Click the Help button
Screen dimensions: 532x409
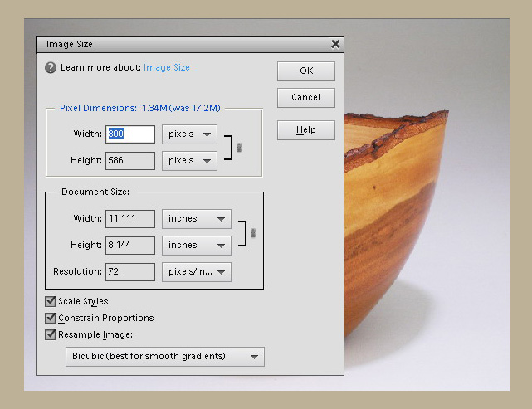[x=306, y=130]
